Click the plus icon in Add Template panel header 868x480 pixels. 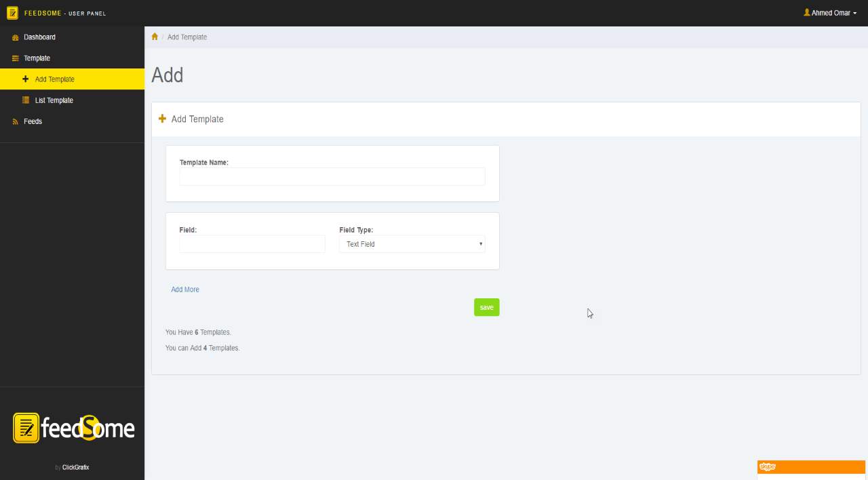click(x=162, y=119)
